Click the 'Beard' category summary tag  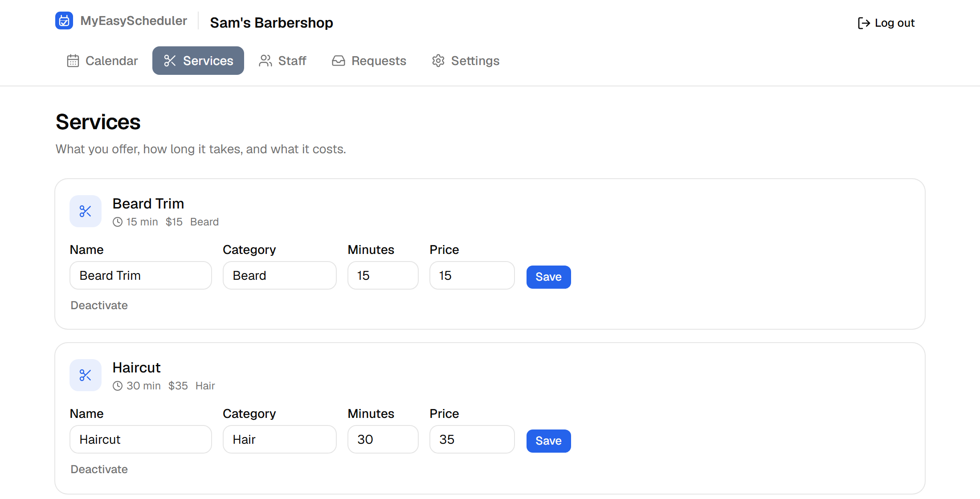tap(204, 222)
